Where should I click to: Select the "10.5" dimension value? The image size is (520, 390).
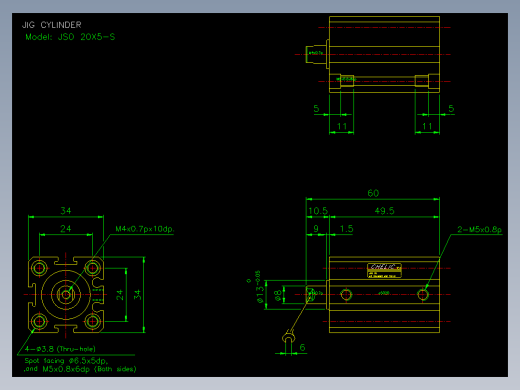pos(318,211)
